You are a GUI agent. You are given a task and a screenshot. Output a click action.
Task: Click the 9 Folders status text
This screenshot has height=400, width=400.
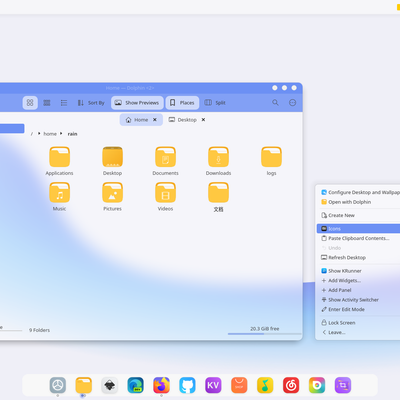click(x=39, y=330)
